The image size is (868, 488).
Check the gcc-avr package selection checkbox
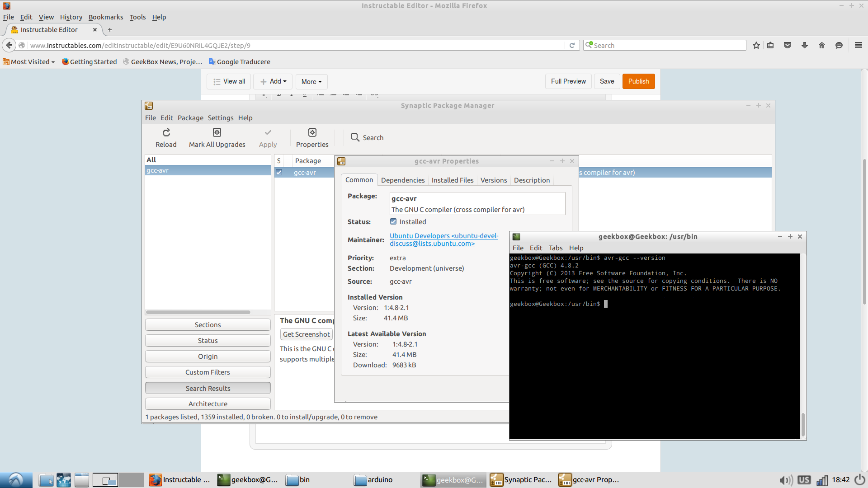click(x=278, y=172)
